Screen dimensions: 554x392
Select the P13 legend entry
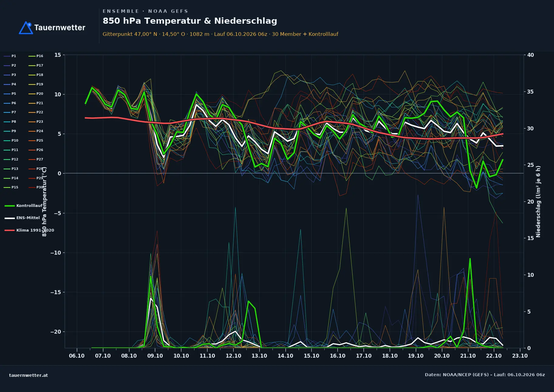pyautogui.click(x=11, y=169)
